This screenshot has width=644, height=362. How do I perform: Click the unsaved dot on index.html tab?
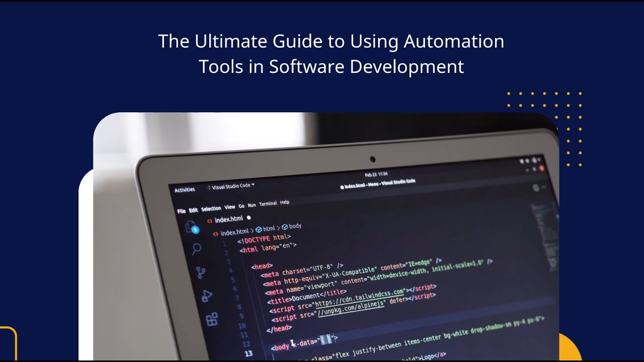pyautogui.click(x=249, y=218)
